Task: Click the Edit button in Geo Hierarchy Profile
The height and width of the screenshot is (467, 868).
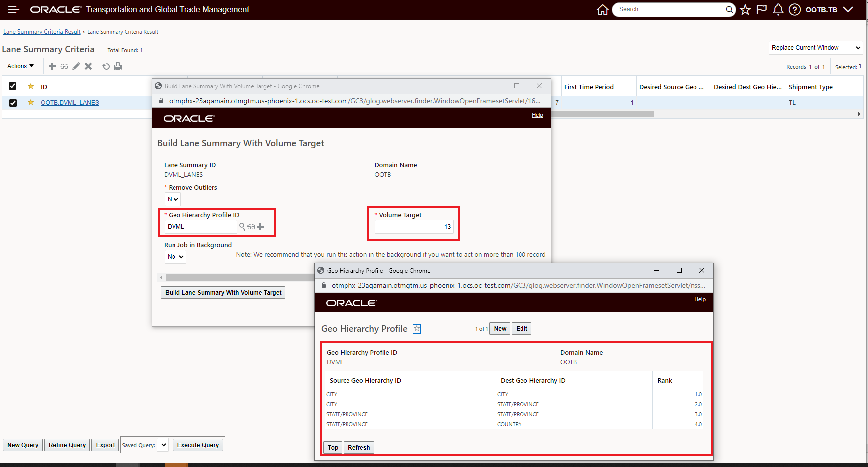Action: (521, 329)
